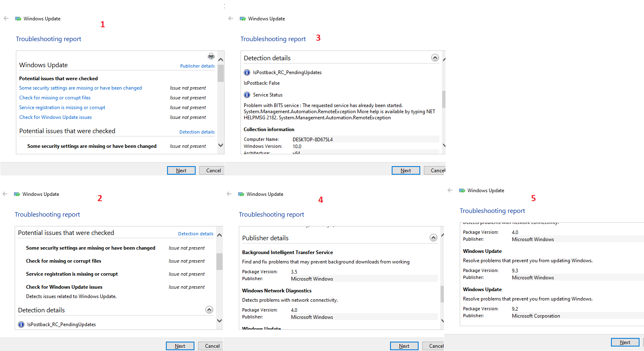
Task: Go back using the arrow in the window with the print icon
Action: click(x=6, y=18)
